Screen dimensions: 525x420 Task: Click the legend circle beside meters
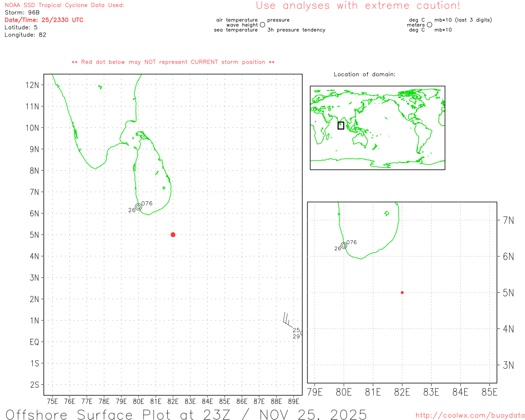(429, 25)
